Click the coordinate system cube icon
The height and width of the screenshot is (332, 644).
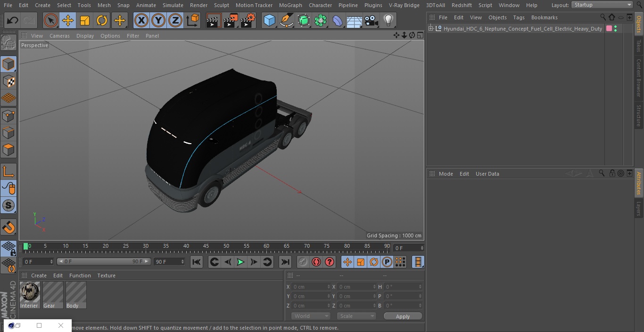pos(193,20)
